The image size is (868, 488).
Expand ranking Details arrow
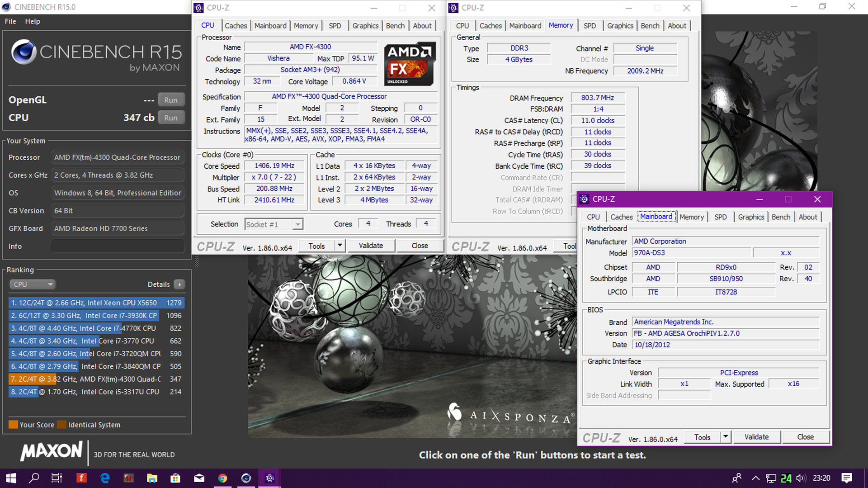[x=179, y=284]
